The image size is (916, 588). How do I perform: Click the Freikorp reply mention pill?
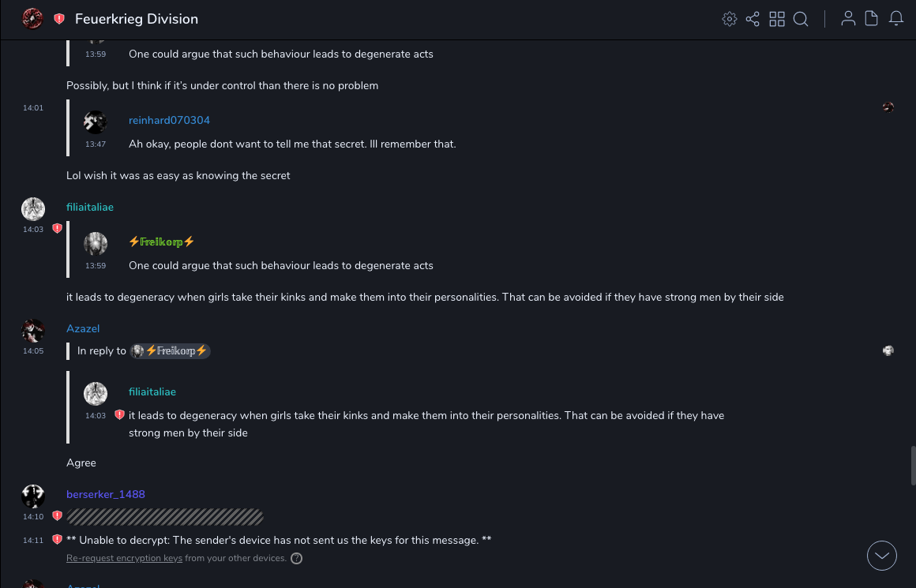click(x=171, y=350)
